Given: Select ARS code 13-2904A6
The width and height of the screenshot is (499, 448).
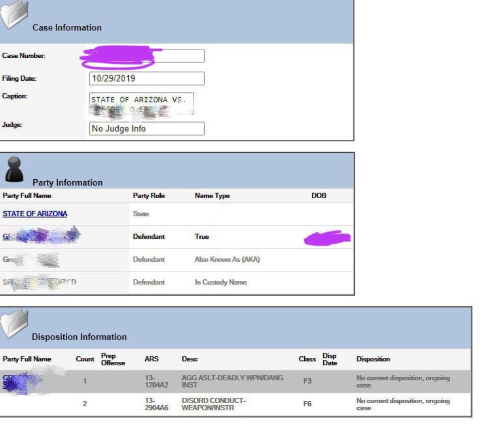Looking at the screenshot, I should pyautogui.click(x=156, y=404).
